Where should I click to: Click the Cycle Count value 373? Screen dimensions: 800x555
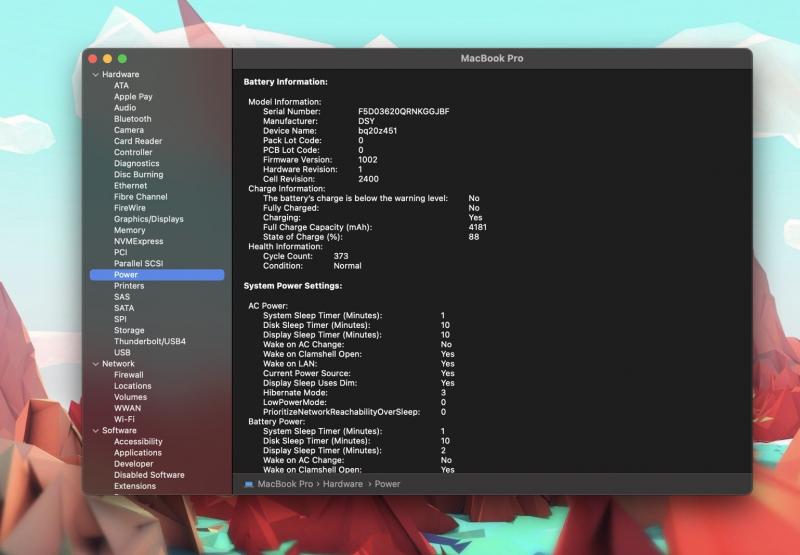point(341,257)
